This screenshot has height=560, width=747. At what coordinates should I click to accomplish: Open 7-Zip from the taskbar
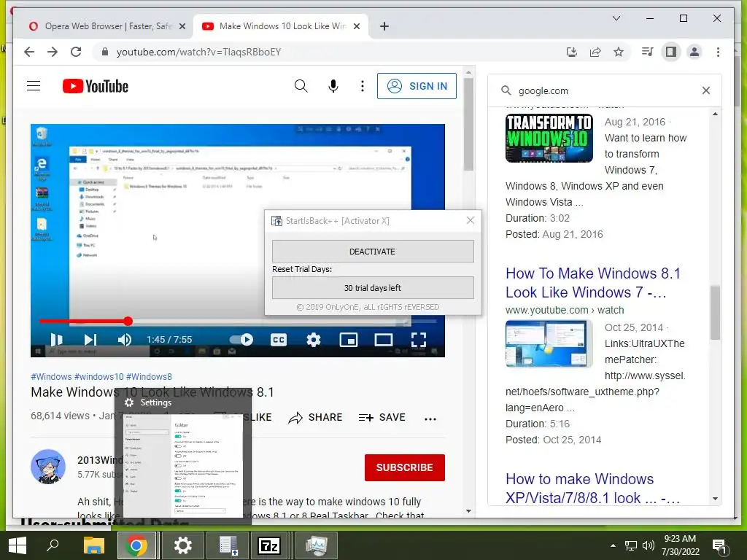pos(268,545)
